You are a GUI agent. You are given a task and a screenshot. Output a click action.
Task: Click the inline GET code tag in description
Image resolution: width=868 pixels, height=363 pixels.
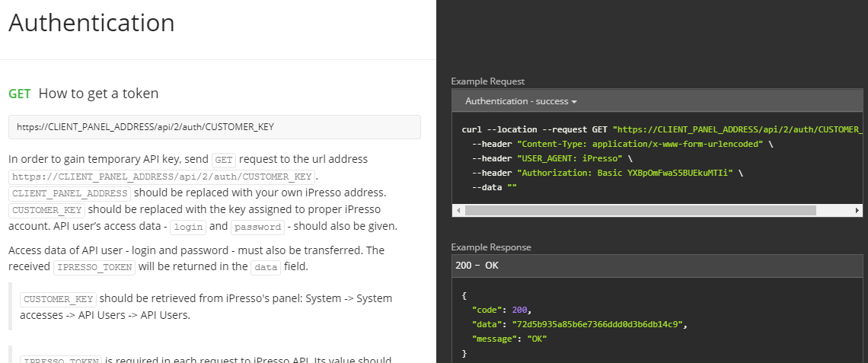[224, 160]
